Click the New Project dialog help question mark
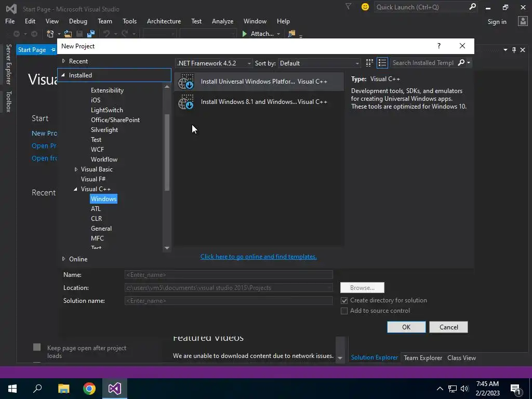This screenshot has width=532, height=399. [x=439, y=46]
